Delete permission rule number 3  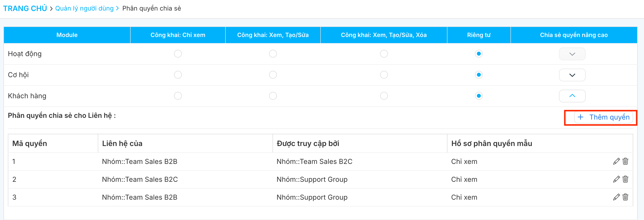[x=625, y=197]
